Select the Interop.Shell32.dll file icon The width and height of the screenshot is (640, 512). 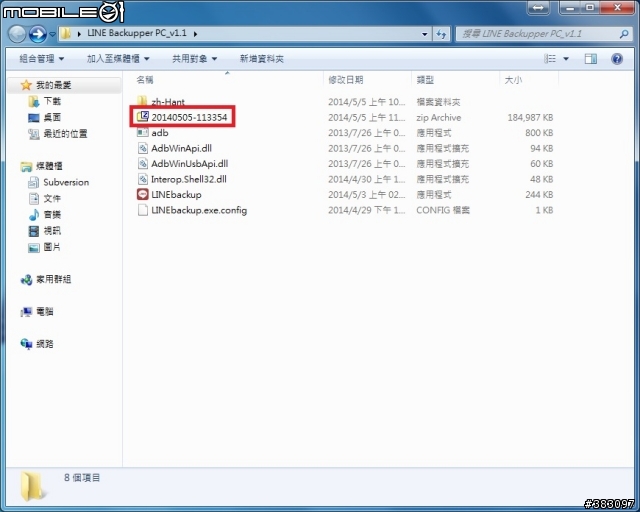142,179
